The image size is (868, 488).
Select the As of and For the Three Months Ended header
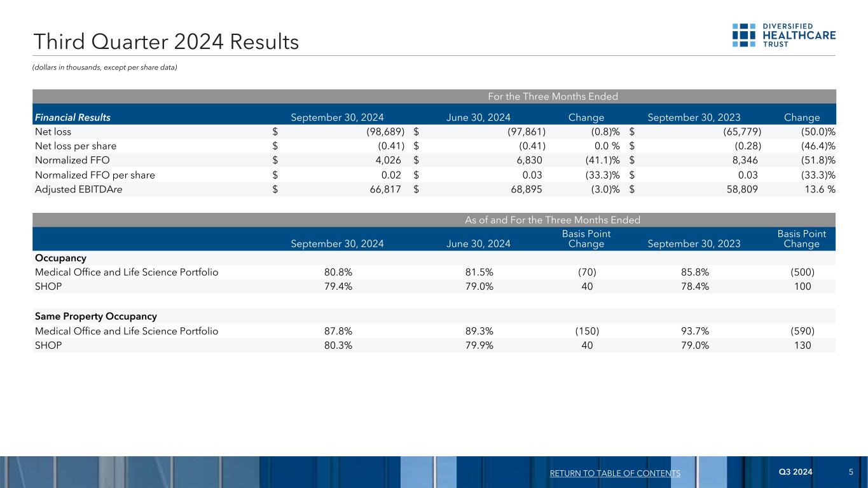coord(553,220)
